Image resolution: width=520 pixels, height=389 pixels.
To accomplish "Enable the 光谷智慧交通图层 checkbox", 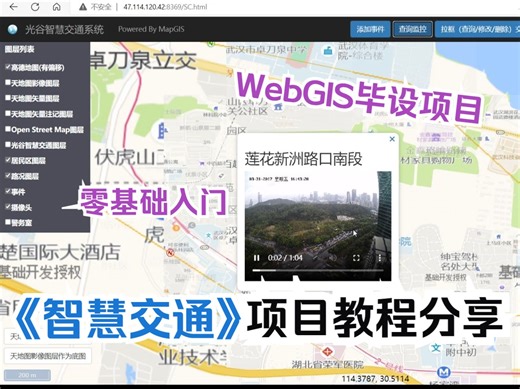I will coord(8,145).
